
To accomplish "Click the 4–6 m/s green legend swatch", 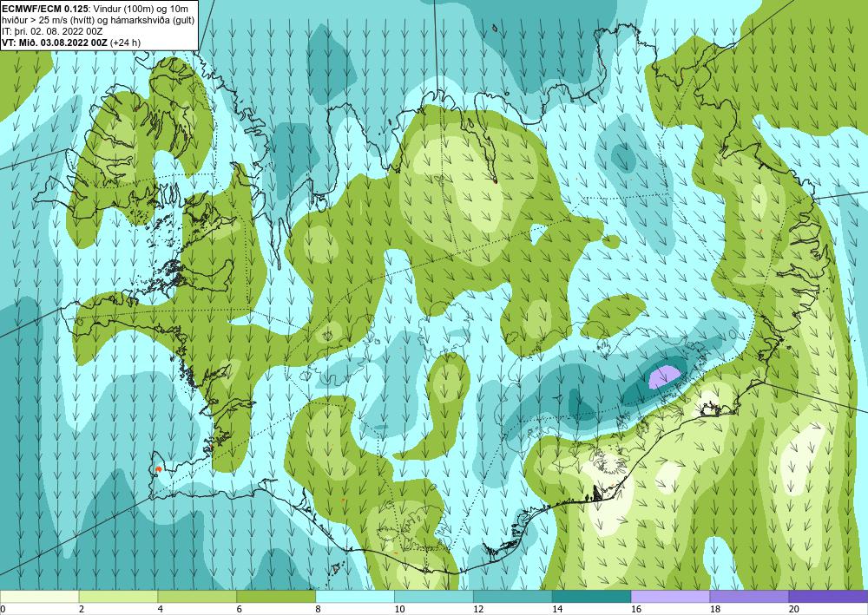I will [x=197, y=596].
